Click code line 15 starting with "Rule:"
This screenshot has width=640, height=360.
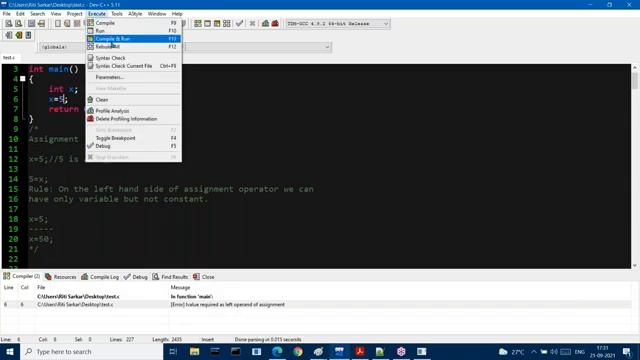click(171, 189)
